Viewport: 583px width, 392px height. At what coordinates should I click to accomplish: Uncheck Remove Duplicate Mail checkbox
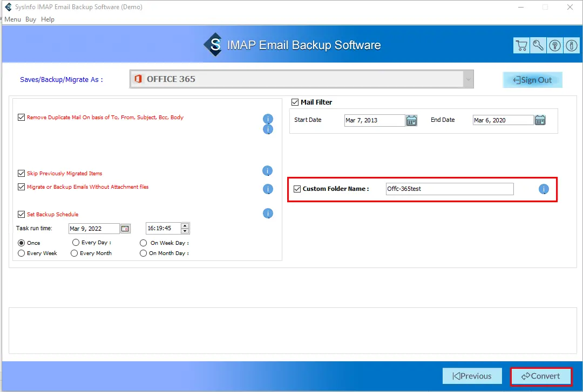(x=22, y=118)
